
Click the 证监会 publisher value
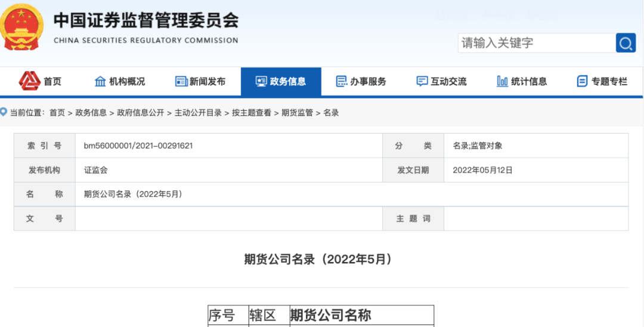coord(95,170)
